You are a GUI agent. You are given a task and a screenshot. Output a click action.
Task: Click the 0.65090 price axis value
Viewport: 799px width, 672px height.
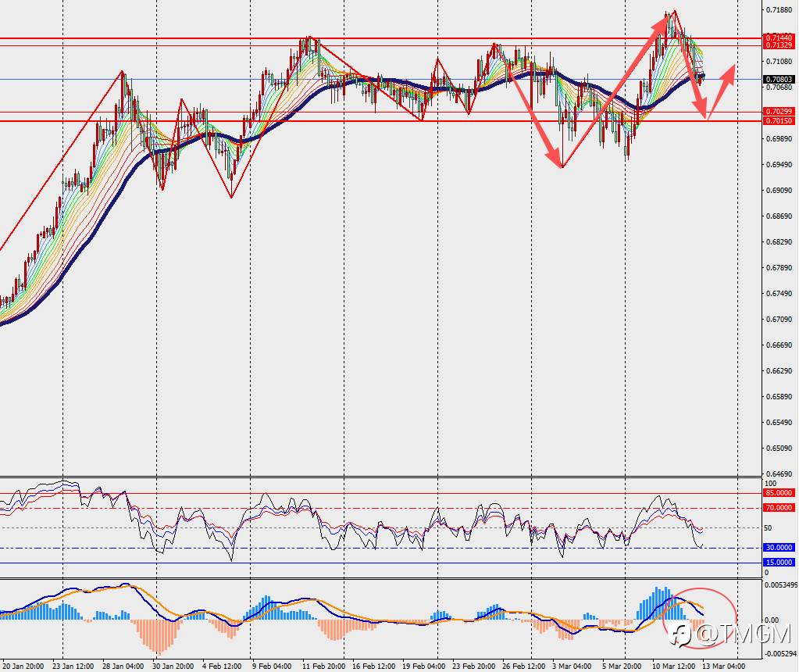point(779,449)
